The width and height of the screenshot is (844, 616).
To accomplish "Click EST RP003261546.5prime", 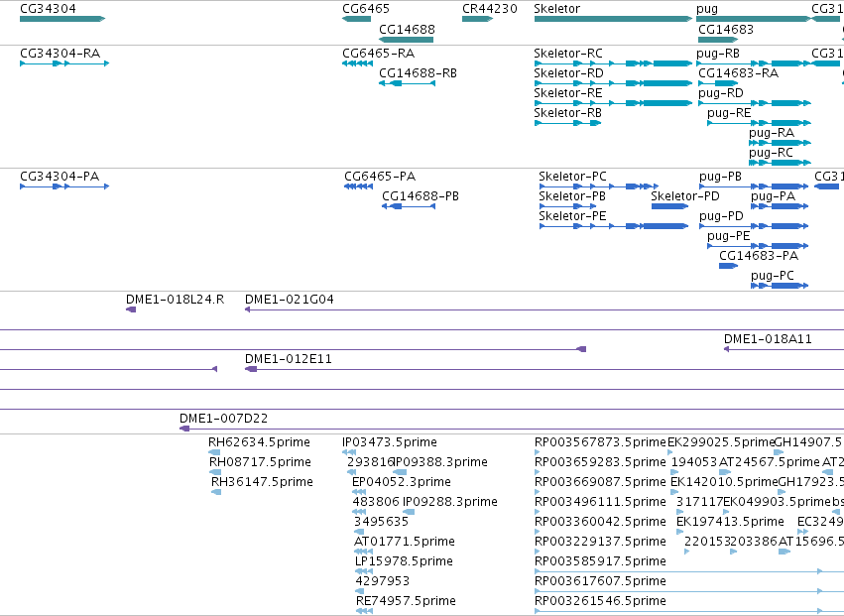I will tap(600, 602).
